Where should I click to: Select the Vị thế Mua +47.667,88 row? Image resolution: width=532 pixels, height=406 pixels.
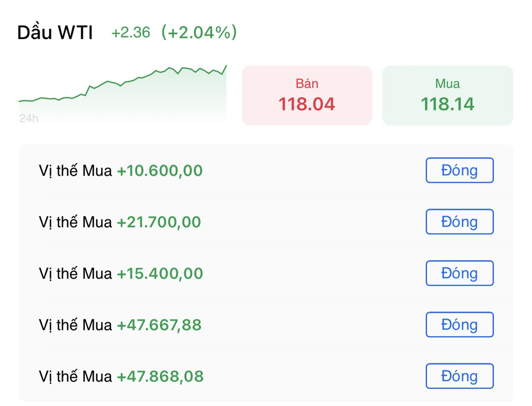tap(266, 325)
